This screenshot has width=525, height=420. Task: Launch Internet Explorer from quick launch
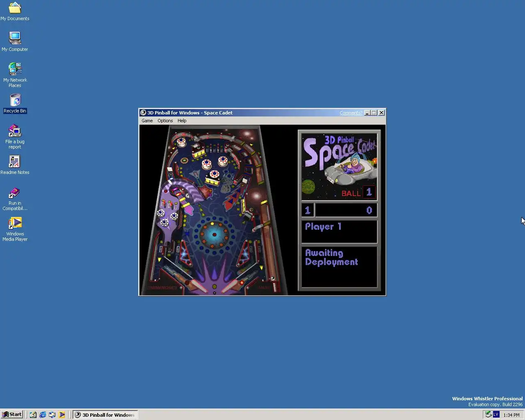tap(43, 415)
